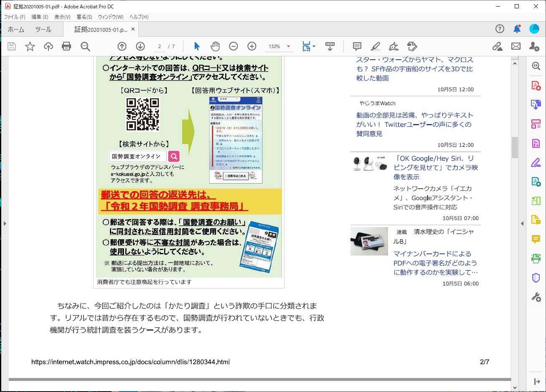This screenshot has height=392, width=546.
Task: Add a sticky note comment
Action: tap(357, 46)
